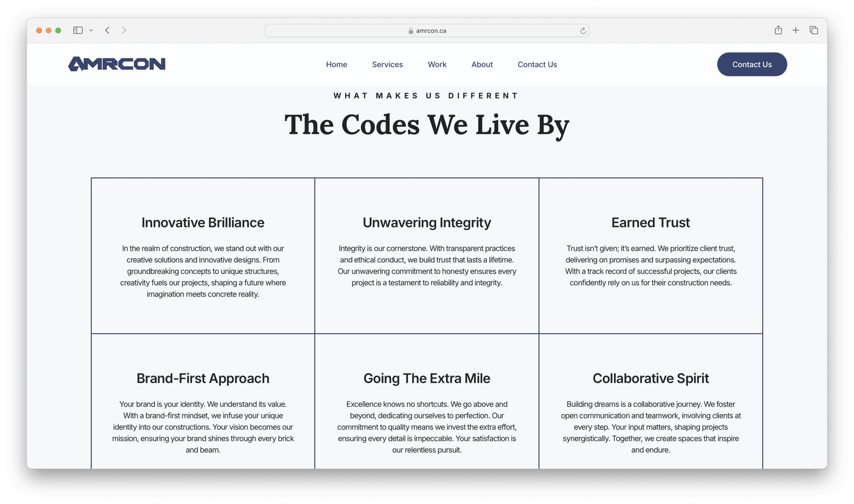The image size is (854, 504).
Task: Select the About menu item
Action: click(x=482, y=64)
